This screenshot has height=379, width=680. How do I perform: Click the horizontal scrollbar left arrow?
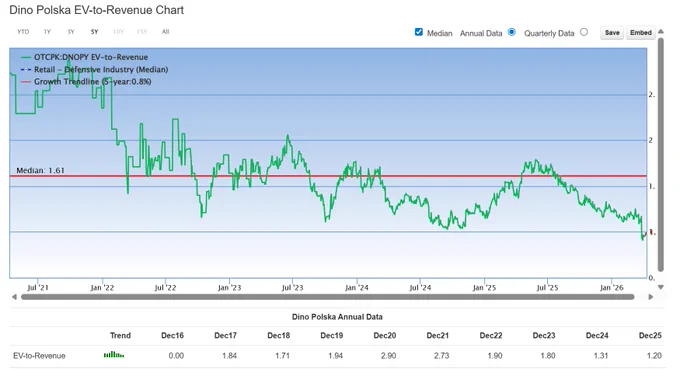[14, 297]
